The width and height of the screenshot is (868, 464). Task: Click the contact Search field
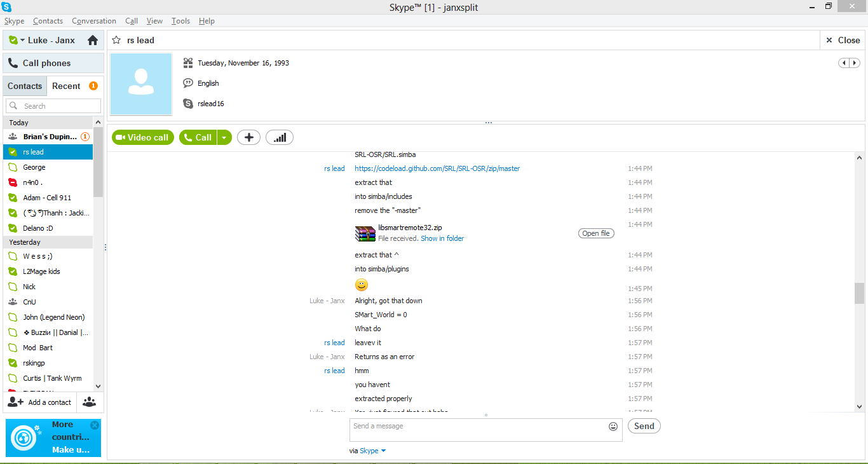[53, 106]
